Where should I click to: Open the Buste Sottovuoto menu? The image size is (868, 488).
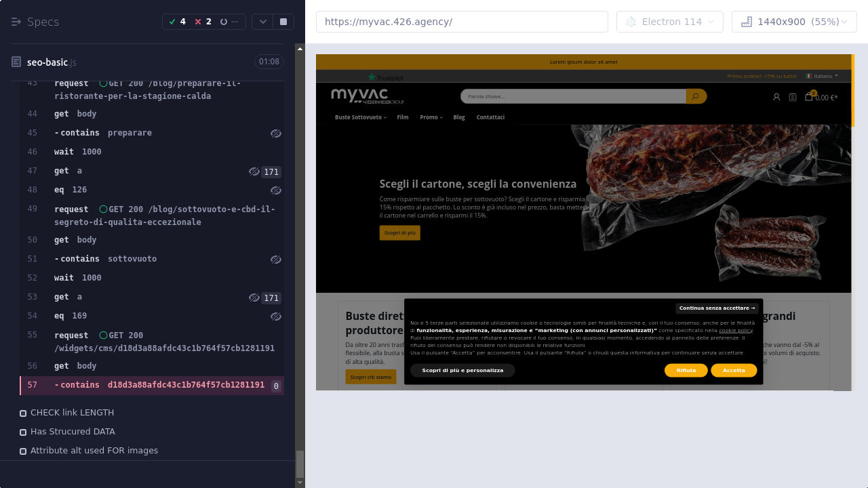[x=360, y=117]
